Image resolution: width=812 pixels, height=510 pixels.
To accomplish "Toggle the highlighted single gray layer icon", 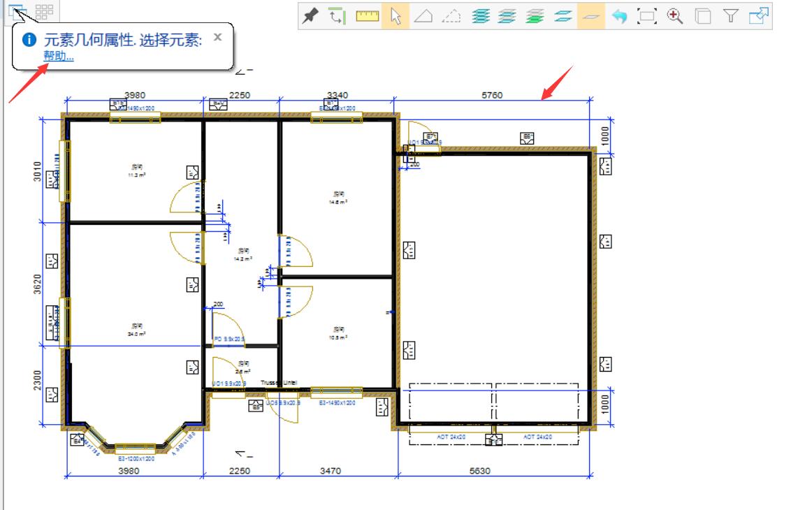I will [591, 16].
